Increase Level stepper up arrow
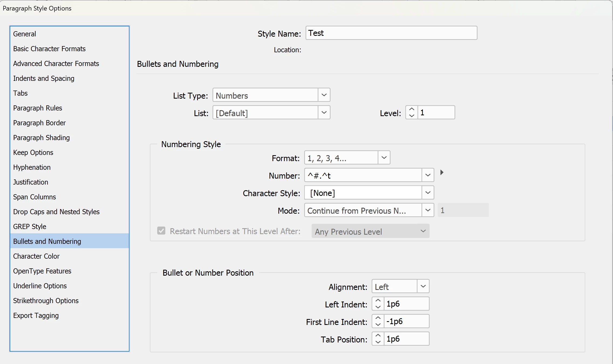613x364 pixels. (x=412, y=109)
